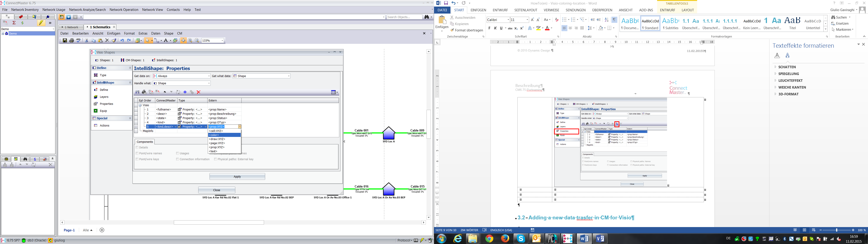Enable the Physical paths: External key checkbox

point(216,159)
